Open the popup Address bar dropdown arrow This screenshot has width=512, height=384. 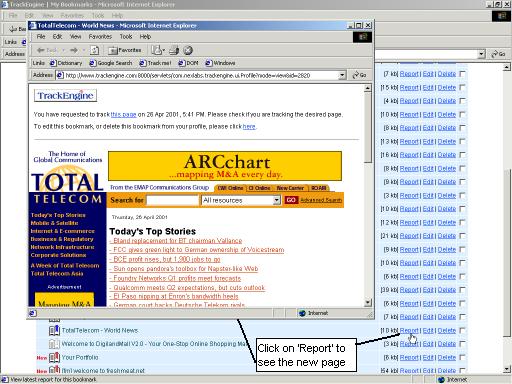[342, 75]
